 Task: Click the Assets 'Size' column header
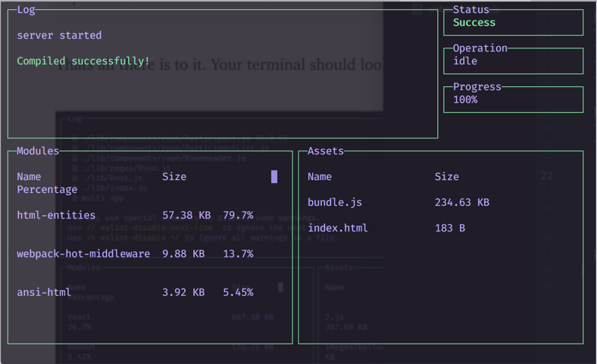coord(446,176)
